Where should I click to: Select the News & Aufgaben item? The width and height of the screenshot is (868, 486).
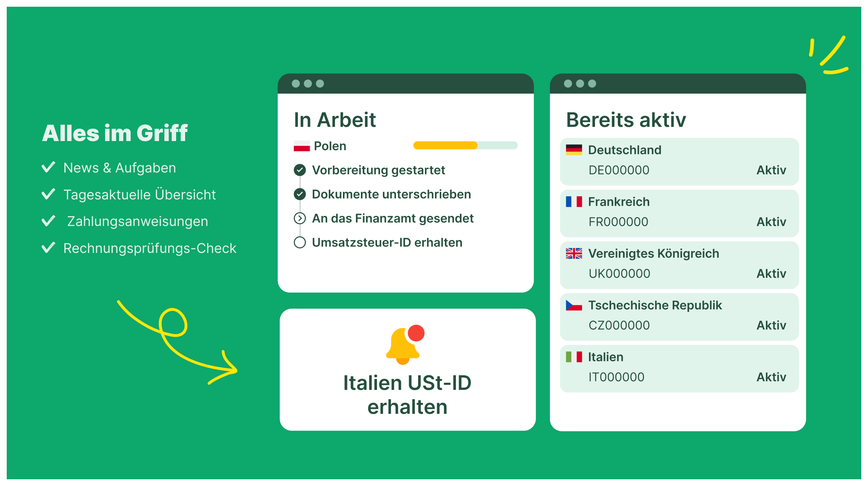click(x=119, y=168)
